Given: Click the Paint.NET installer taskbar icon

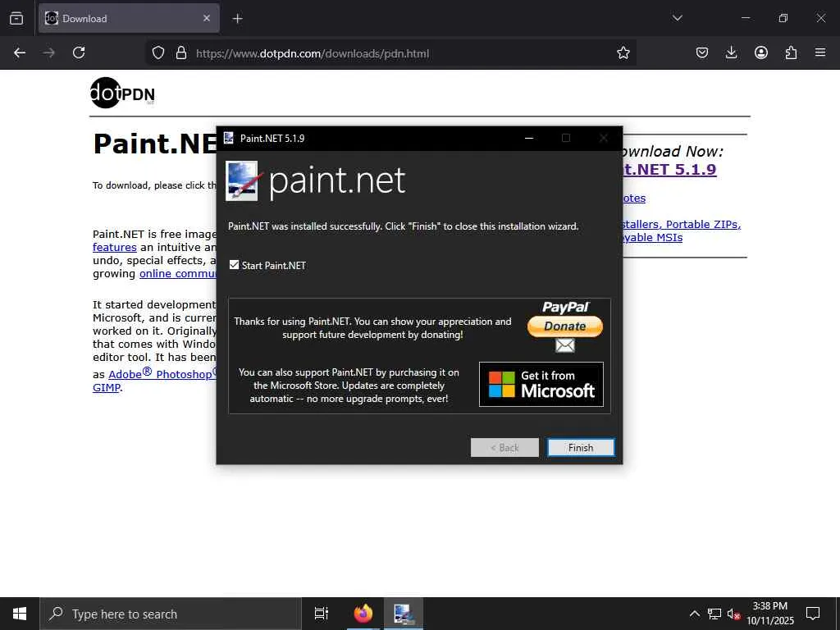Looking at the screenshot, I should [x=402, y=614].
